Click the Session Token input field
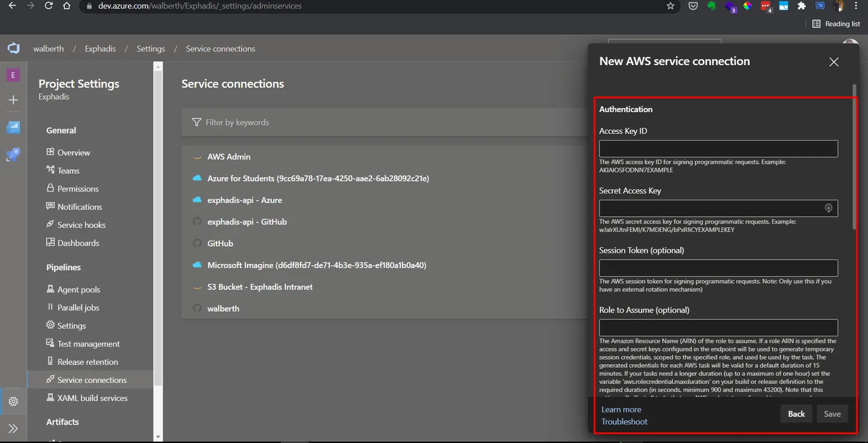868x443 pixels. [x=718, y=268]
